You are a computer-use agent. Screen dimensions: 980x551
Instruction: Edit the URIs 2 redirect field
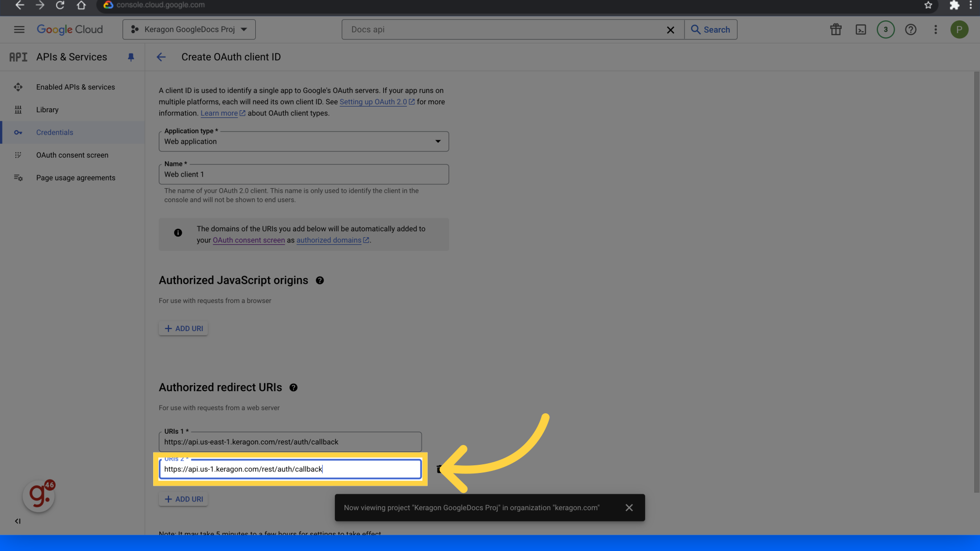click(290, 469)
